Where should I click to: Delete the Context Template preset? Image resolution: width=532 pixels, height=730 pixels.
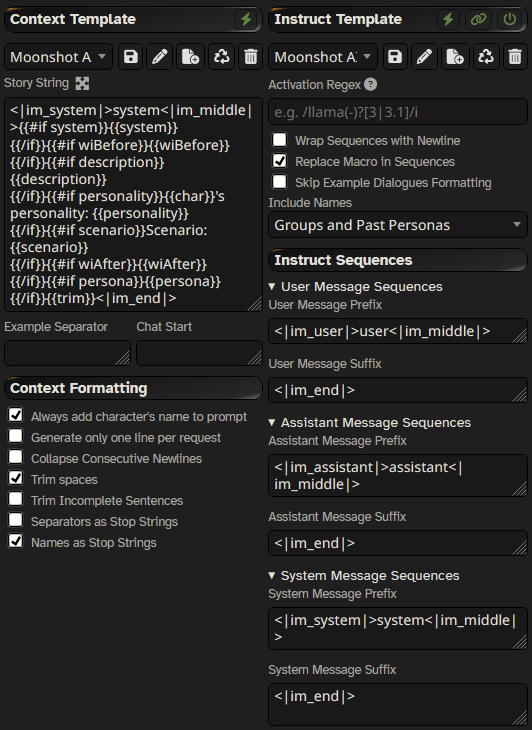(250, 57)
